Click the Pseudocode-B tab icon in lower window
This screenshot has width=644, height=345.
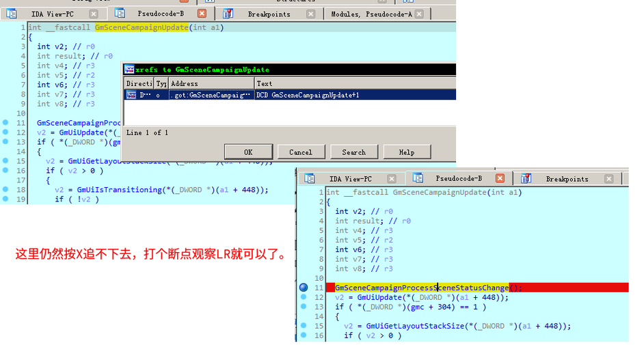418,178
